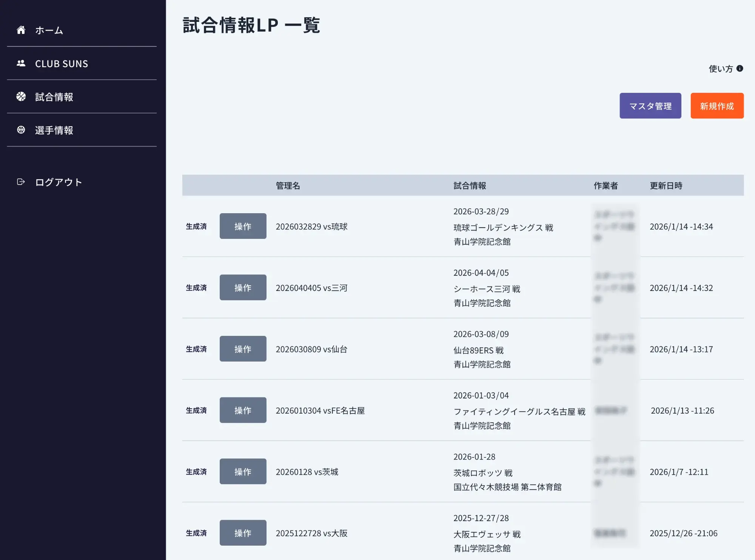Open the 操作 menu for 2026030809 vs仙台

pyautogui.click(x=243, y=349)
